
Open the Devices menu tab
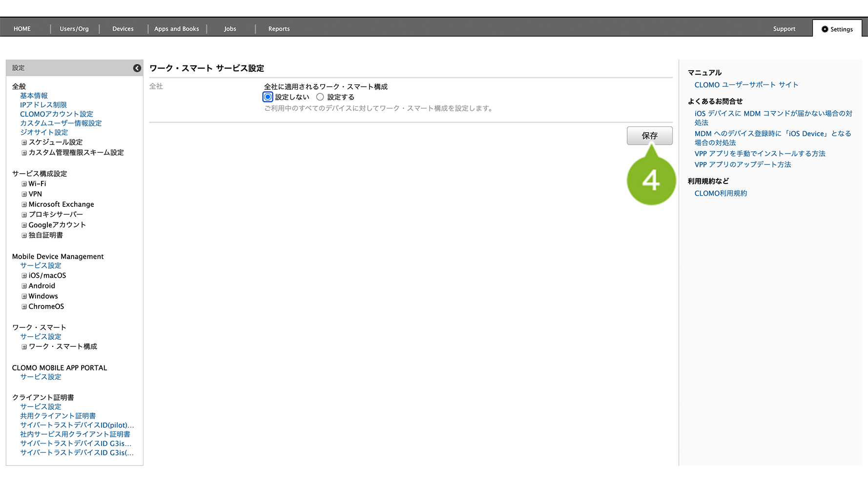click(123, 29)
